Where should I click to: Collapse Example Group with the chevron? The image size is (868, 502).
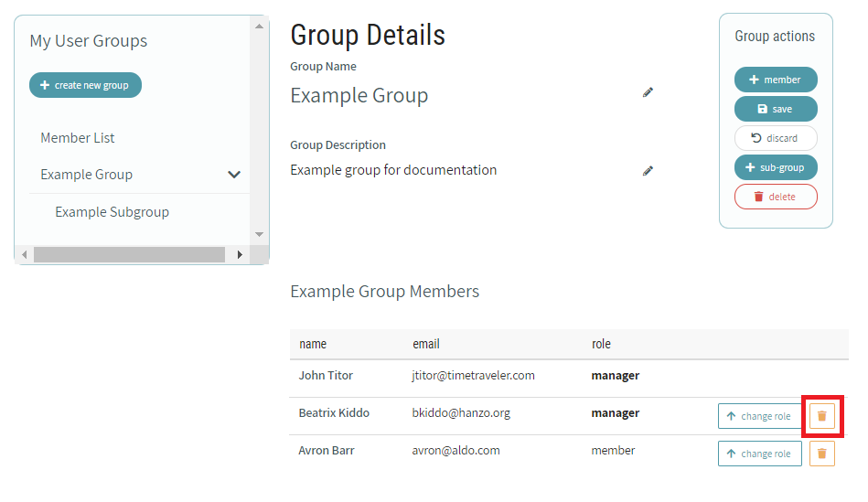point(234,175)
